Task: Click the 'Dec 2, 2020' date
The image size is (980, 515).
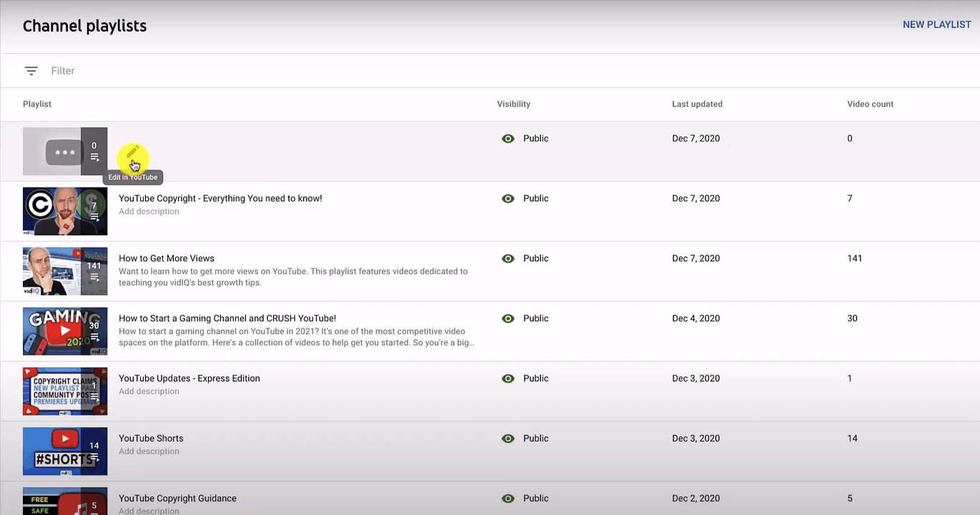Action: pyautogui.click(x=696, y=499)
